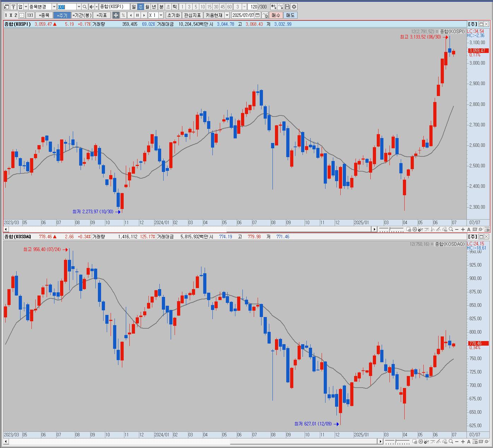
Task: Select 년 yearly period
Action: tap(154, 7)
